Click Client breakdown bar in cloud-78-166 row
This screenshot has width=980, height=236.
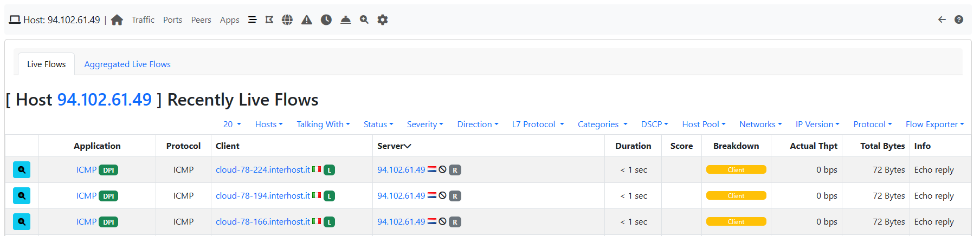pos(736,221)
